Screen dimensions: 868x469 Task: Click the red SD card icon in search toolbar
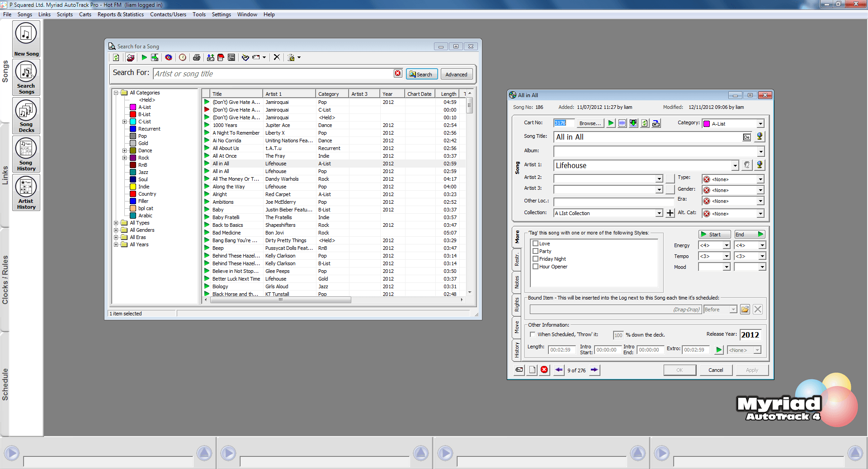pyautogui.click(x=221, y=57)
